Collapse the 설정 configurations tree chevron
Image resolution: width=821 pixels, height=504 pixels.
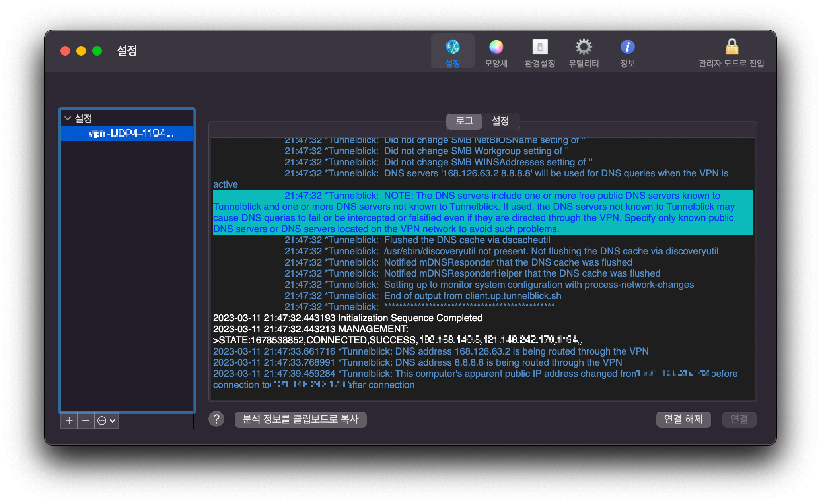pos(68,118)
